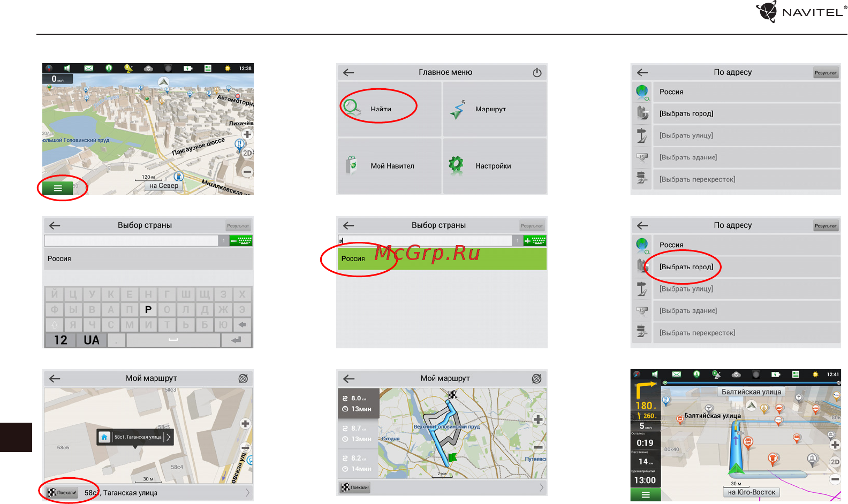Tap the space bar on the country keyboard
Viewport: 848px width, 504px height.
173,340
